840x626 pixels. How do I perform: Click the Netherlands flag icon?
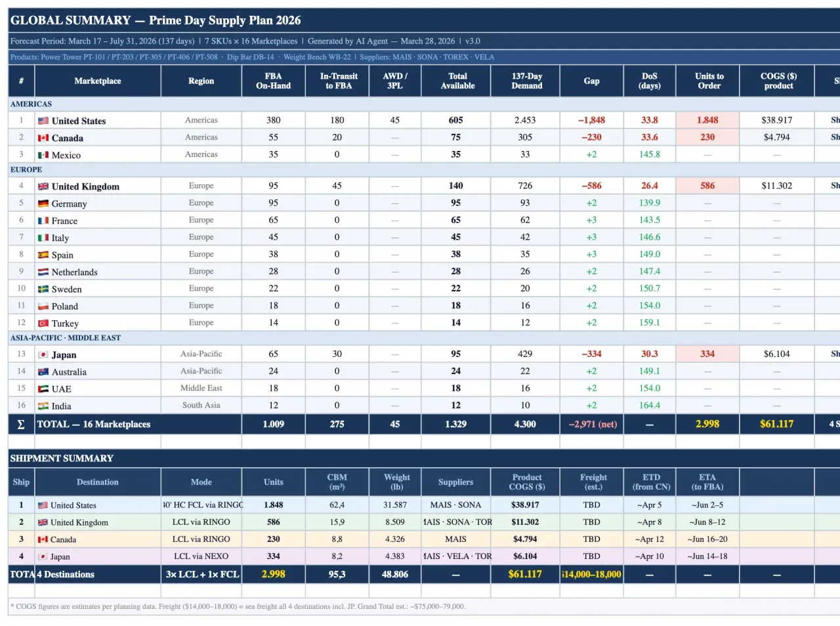pos(43,272)
